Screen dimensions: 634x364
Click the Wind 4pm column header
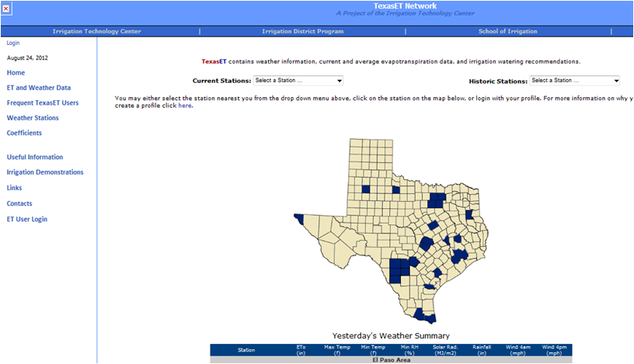tap(554, 350)
